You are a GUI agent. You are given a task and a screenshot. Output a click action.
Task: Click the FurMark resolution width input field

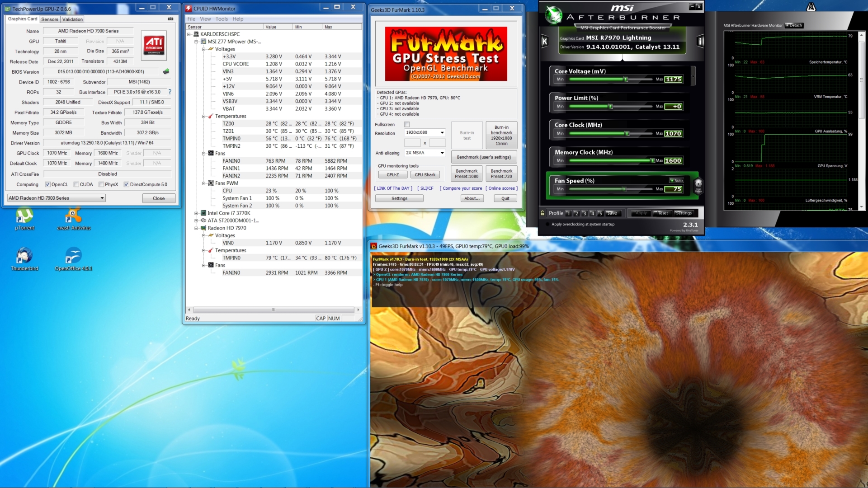pos(412,143)
